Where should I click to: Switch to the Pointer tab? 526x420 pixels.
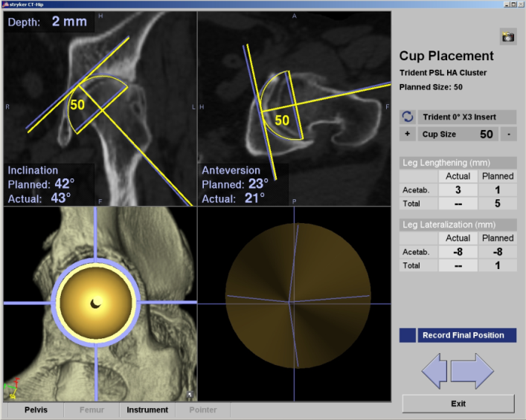point(203,410)
